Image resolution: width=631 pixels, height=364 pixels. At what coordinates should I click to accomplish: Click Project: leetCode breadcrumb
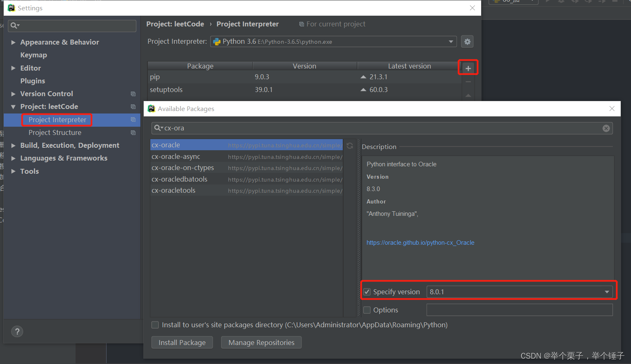(x=175, y=24)
